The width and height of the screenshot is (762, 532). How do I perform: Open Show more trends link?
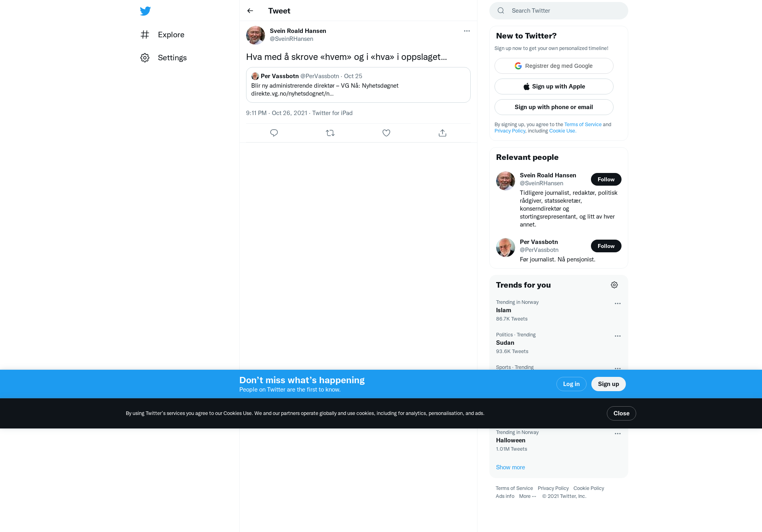(x=510, y=467)
